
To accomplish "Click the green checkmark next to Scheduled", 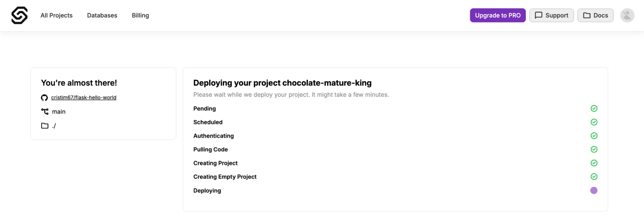I will click(594, 122).
